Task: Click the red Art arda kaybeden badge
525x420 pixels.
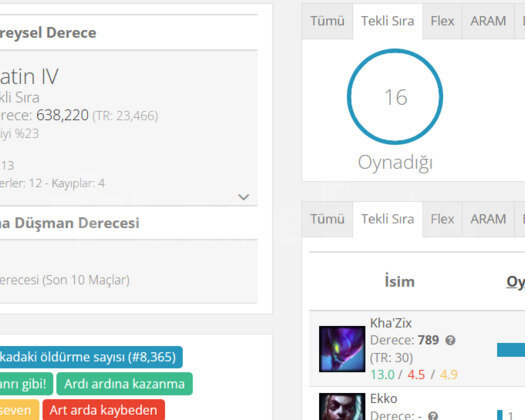Action: (x=103, y=410)
